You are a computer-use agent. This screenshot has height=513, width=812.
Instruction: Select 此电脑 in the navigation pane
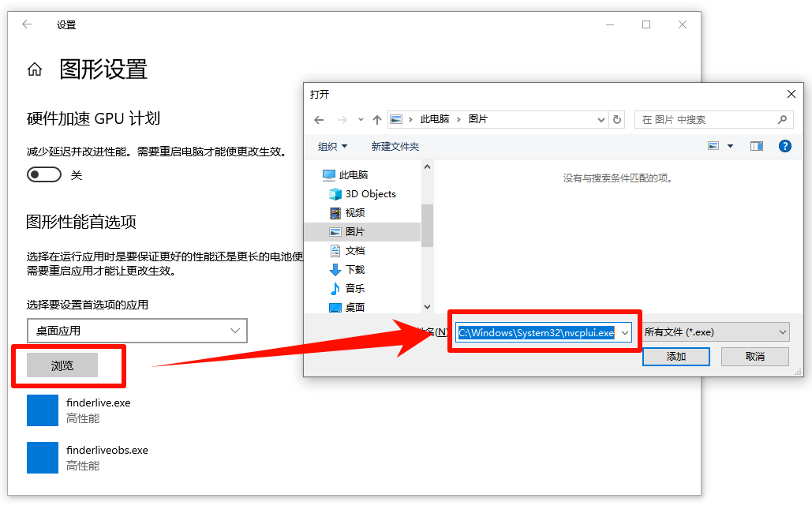(354, 174)
